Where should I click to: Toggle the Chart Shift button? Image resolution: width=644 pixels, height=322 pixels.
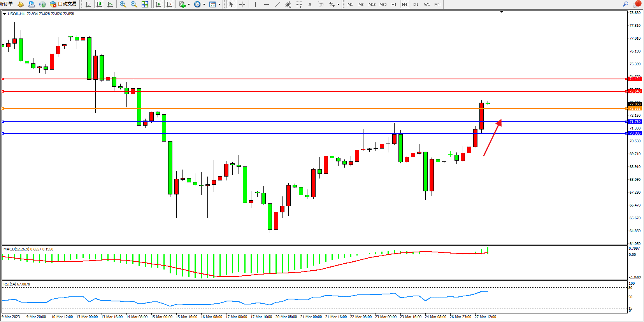pos(169,4)
